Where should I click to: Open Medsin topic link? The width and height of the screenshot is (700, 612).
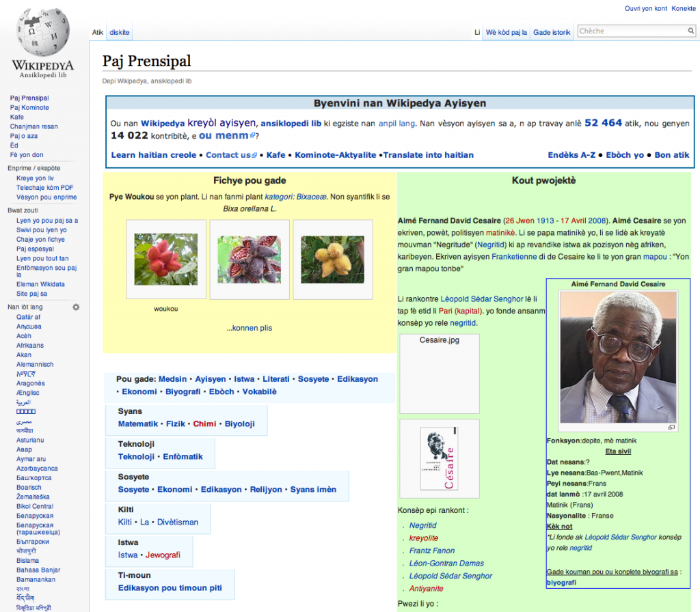tap(173, 379)
